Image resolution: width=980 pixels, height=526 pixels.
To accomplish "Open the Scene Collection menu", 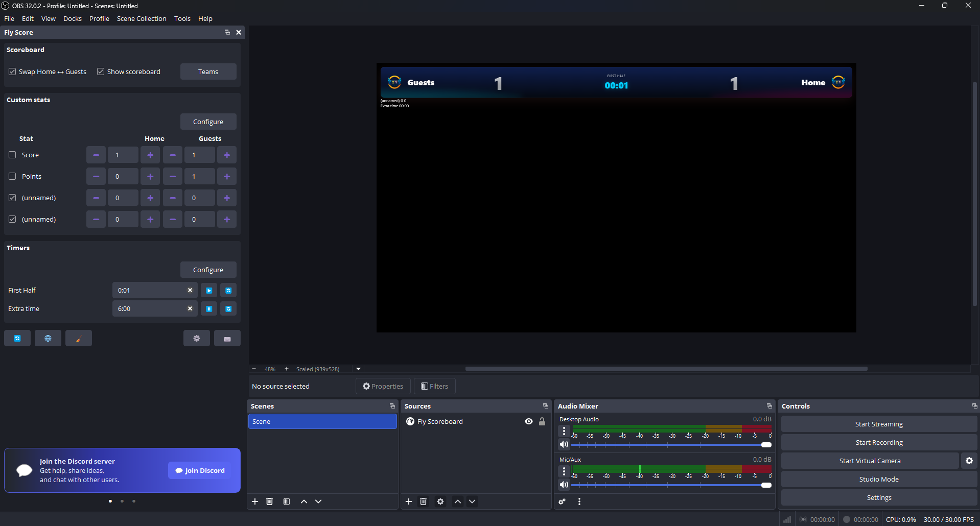I will pos(142,18).
